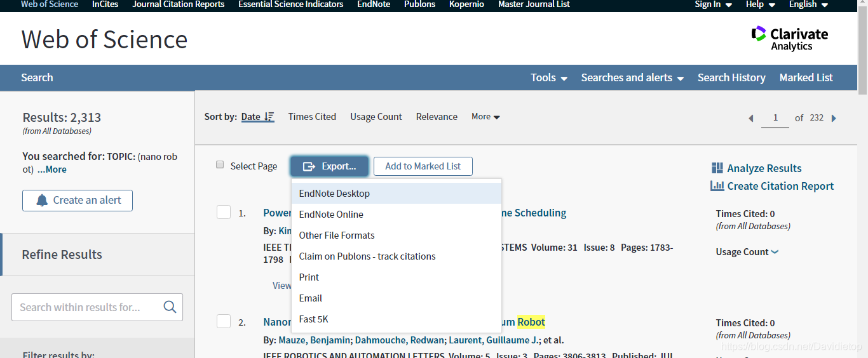The width and height of the screenshot is (868, 358).
Task: Open author Dahmouche, Redwan link
Action: coord(399,340)
